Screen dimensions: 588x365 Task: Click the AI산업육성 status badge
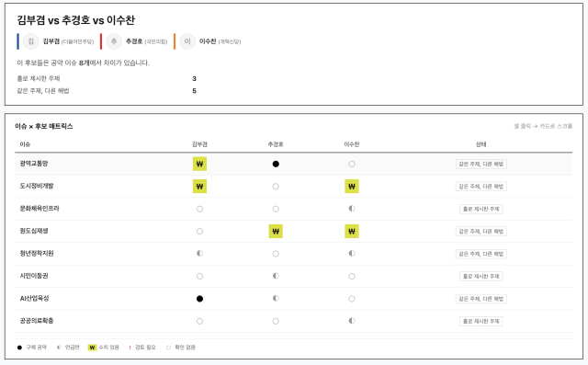pyautogui.click(x=481, y=299)
